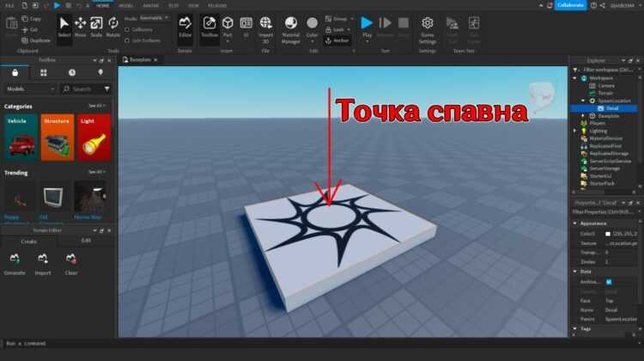644x361 pixels.
Task: Open the Toolbox from ribbon
Action: (x=210, y=28)
